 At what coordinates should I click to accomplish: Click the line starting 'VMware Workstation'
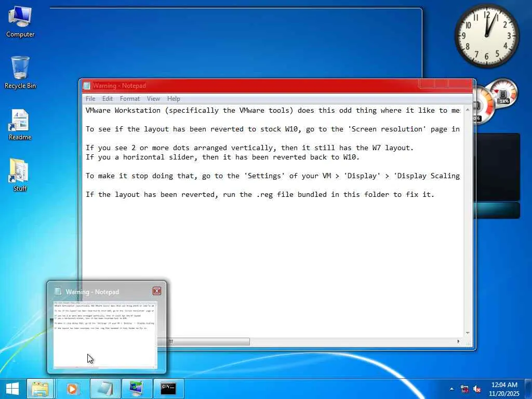273,110
